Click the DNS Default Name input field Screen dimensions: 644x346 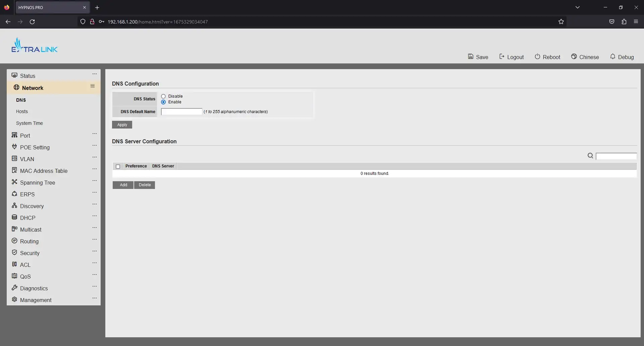(x=181, y=112)
